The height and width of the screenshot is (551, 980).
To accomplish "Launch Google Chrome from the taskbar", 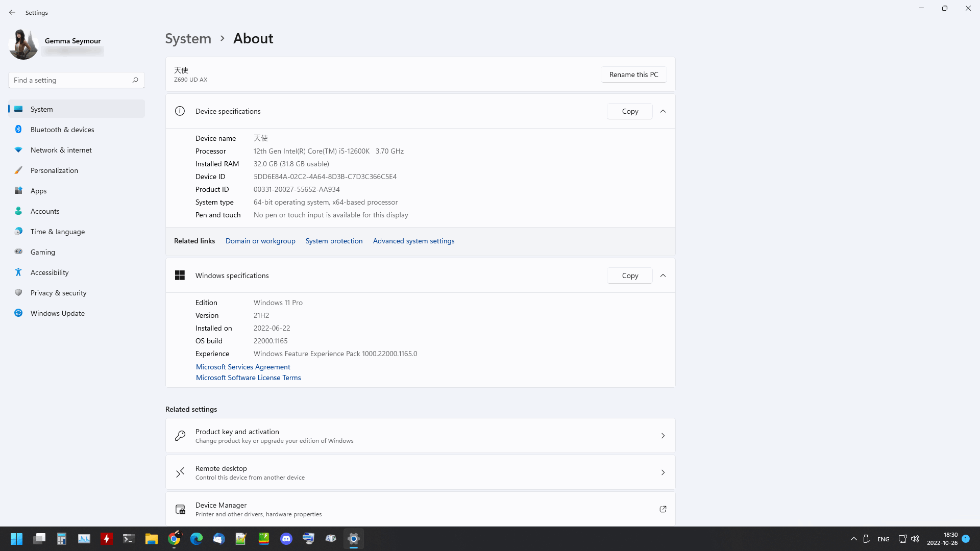I will point(174,539).
